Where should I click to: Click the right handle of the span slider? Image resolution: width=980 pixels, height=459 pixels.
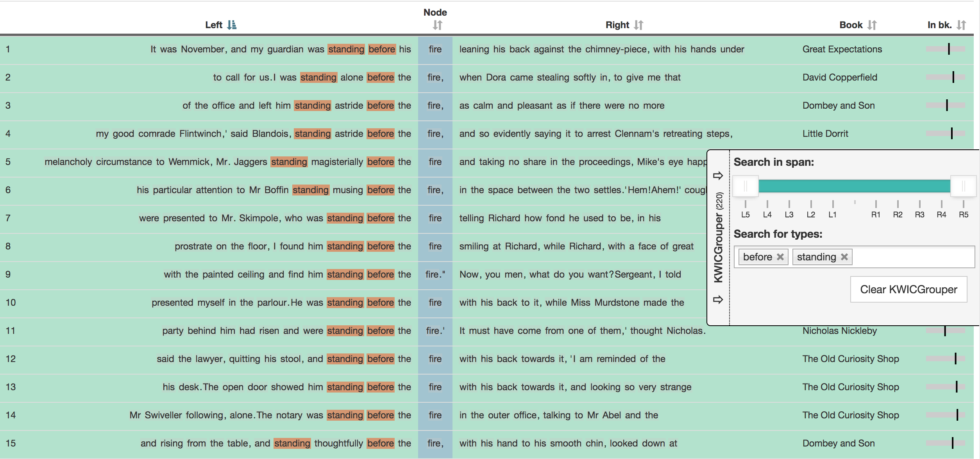pyautogui.click(x=963, y=186)
